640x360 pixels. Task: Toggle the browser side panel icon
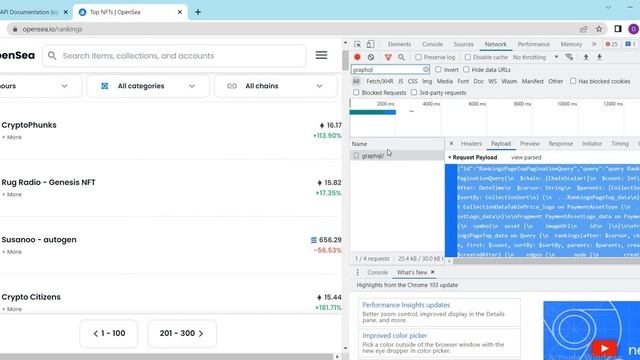tap(618, 29)
